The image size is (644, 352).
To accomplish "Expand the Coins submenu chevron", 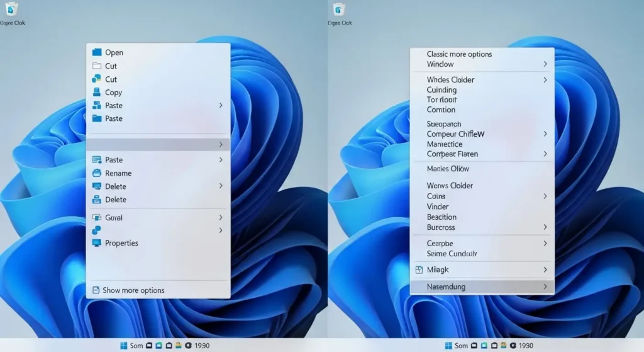I will tap(545, 196).
